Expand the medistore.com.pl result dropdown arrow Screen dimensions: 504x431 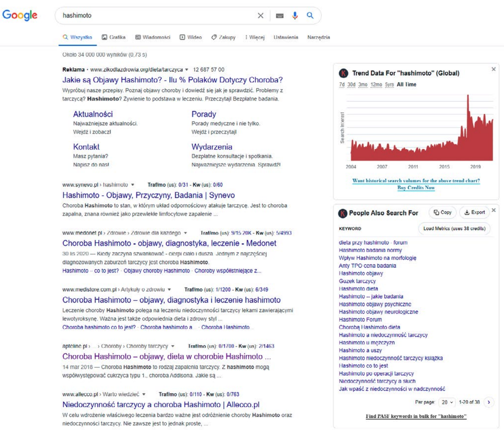point(169,290)
